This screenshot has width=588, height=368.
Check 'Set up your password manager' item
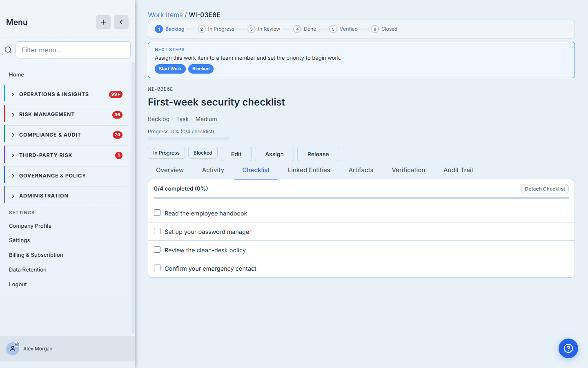(157, 231)
